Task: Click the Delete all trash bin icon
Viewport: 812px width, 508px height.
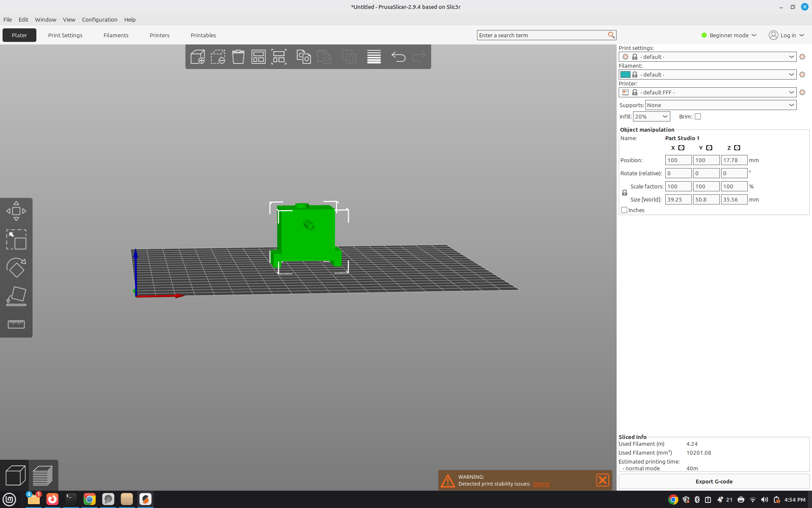Action: [x=238, y=57]
